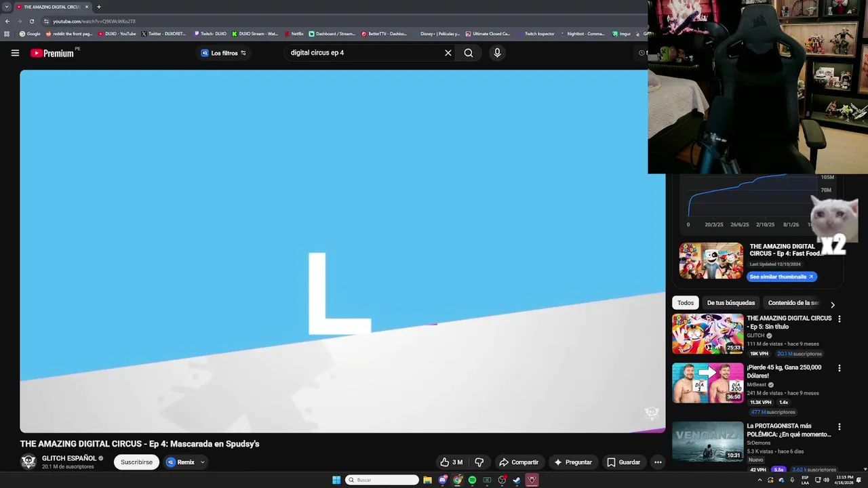
Task: Open options for Ep 5 Sin título video
Action: (x=840, y=319)
